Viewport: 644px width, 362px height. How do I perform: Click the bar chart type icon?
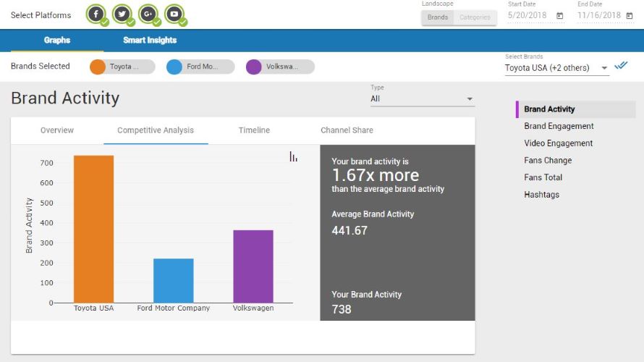(x=293, y=156)
